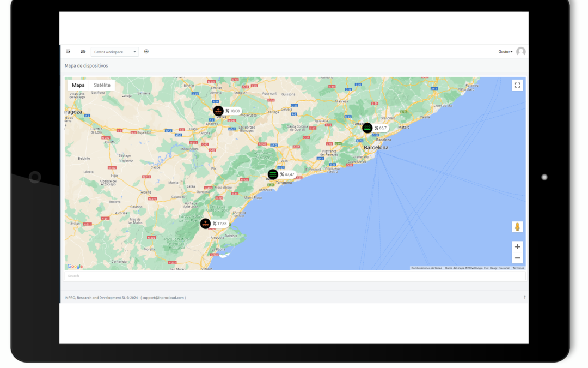Click the scroll-to-top arrow in the footer
Screen dimensions: 588x368
[x=525, y=298]
